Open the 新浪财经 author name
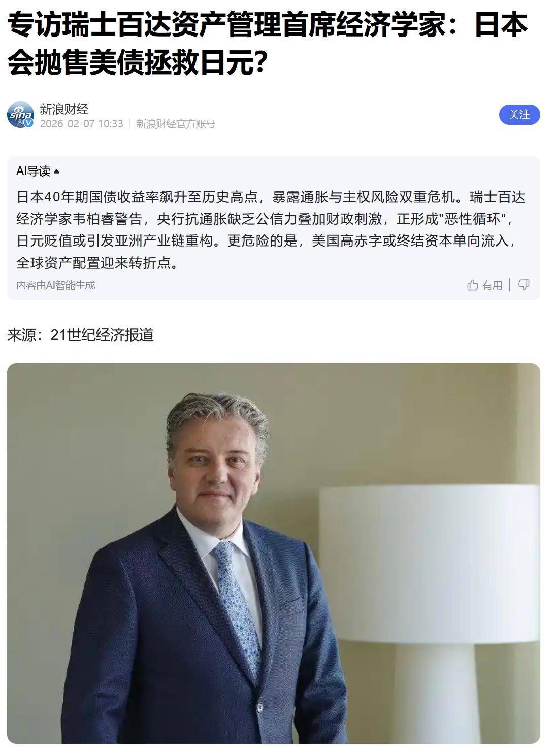 click(64, 109)
